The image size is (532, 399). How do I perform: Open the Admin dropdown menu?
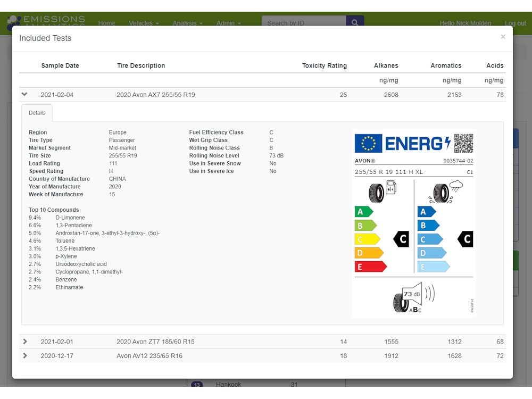point(229,23)
